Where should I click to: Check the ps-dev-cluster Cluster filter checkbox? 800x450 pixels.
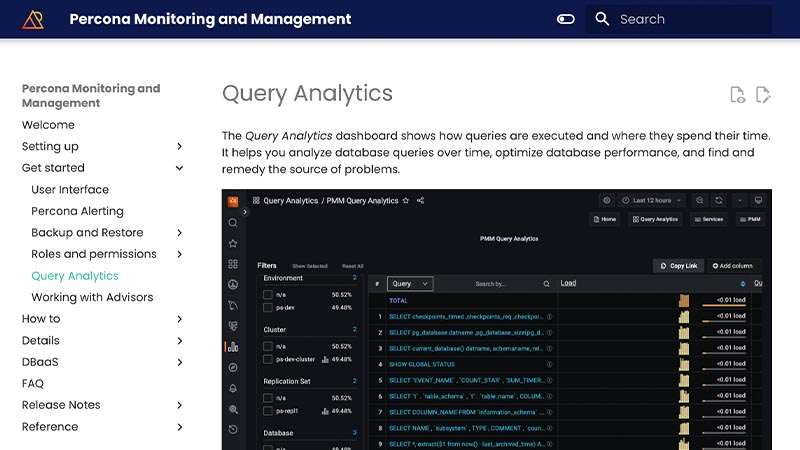(x=268, y=359)
